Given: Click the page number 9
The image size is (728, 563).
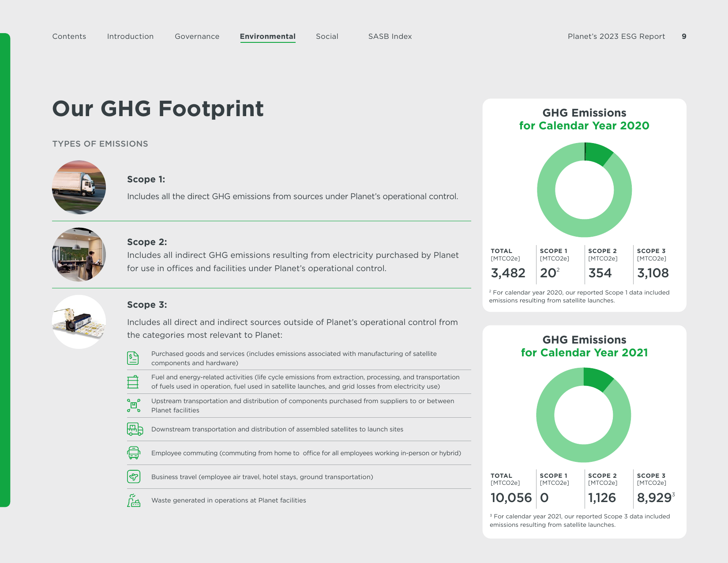Looking at the screenshot, I should tap(684, 36).
